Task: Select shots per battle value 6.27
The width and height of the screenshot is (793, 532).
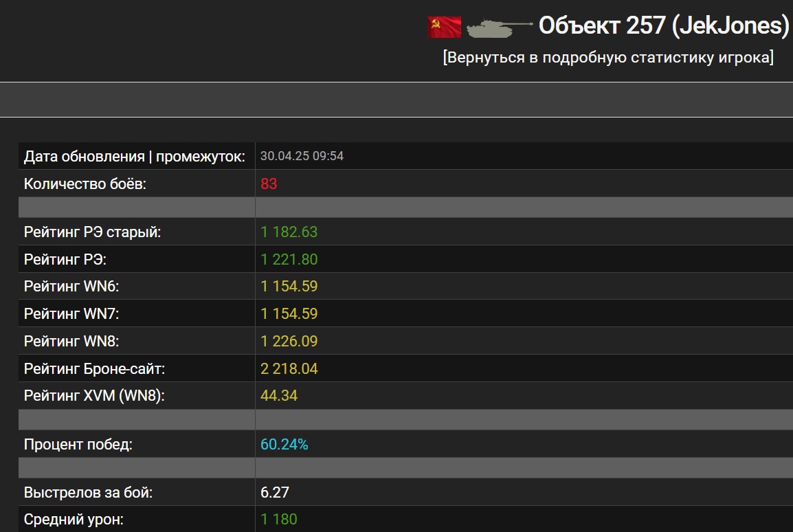Action: pyautogui.click(x=275, y=492)
